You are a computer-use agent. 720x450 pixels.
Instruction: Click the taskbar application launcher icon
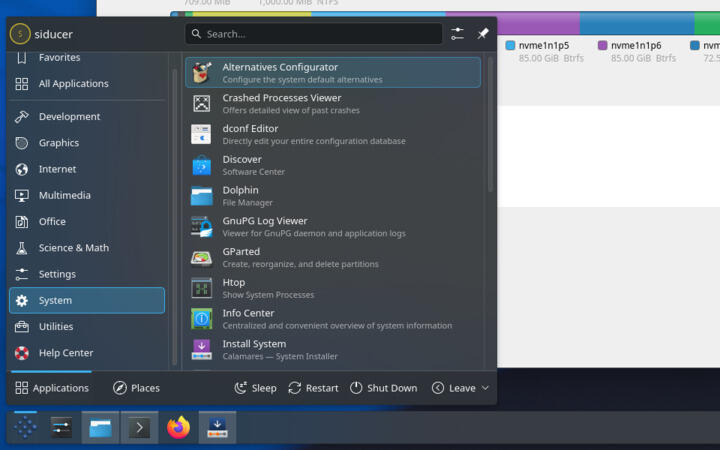pyautogui.click(x=25, y=428)
